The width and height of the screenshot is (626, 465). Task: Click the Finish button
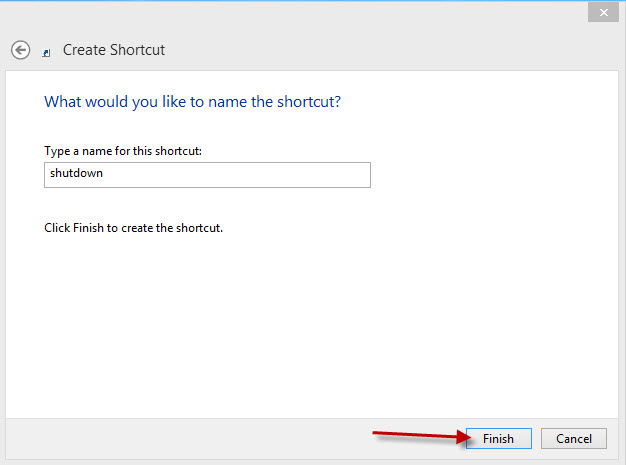(x=499, y=439)
